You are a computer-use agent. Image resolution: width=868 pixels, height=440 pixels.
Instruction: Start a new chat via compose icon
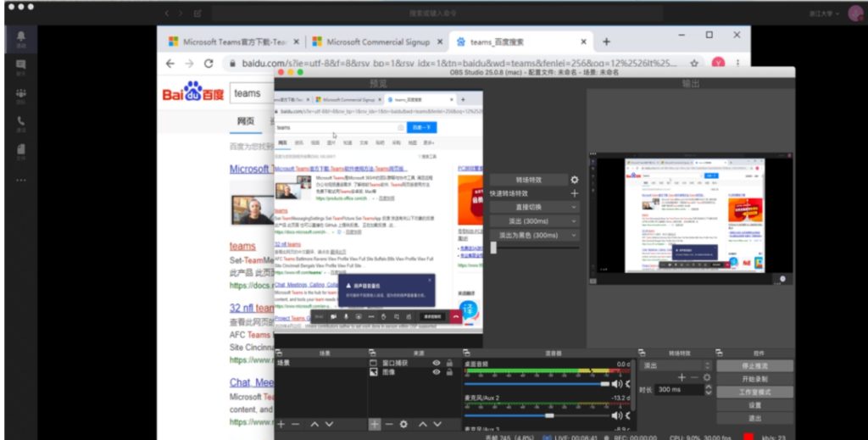(198, 14)
